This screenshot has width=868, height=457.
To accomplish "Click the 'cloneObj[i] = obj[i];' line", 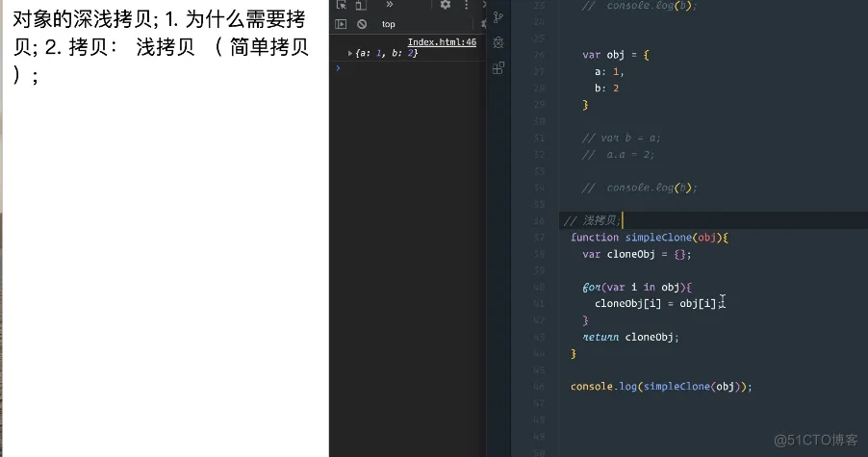I will point(658,303).
